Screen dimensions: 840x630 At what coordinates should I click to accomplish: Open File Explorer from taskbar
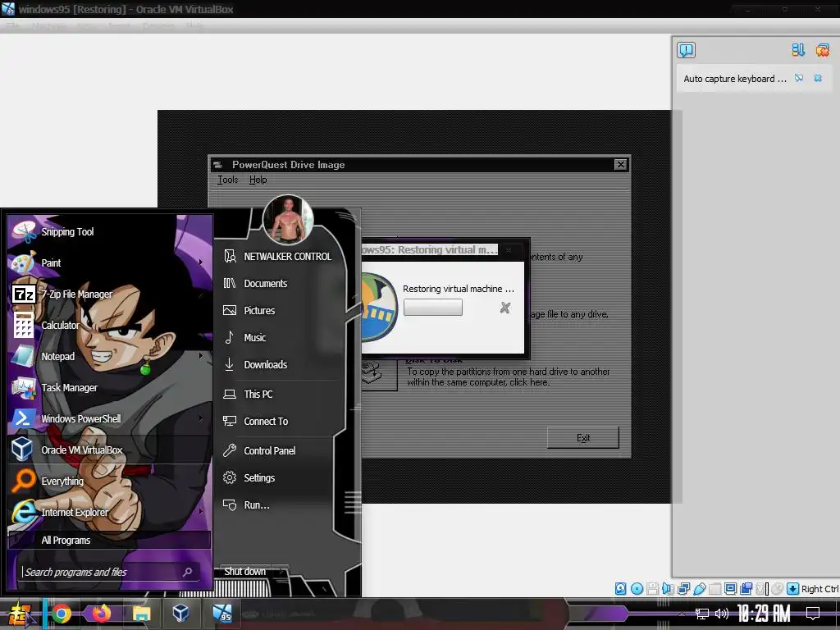(141, 614)
